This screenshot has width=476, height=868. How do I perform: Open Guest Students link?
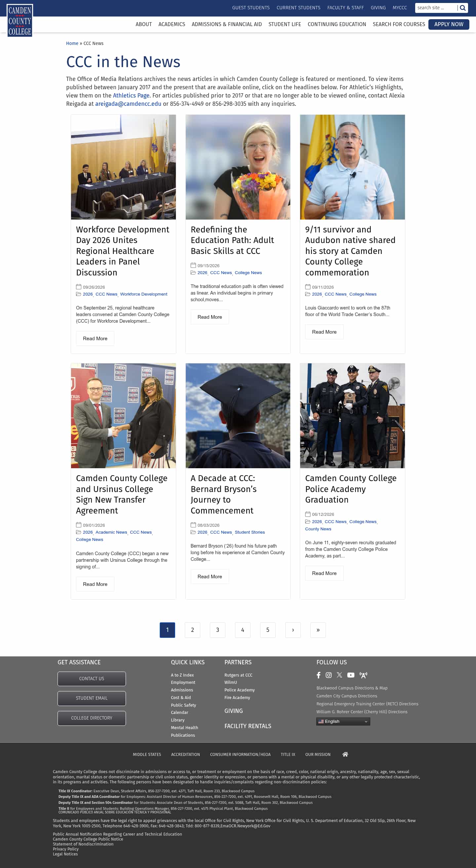point(251,8)
